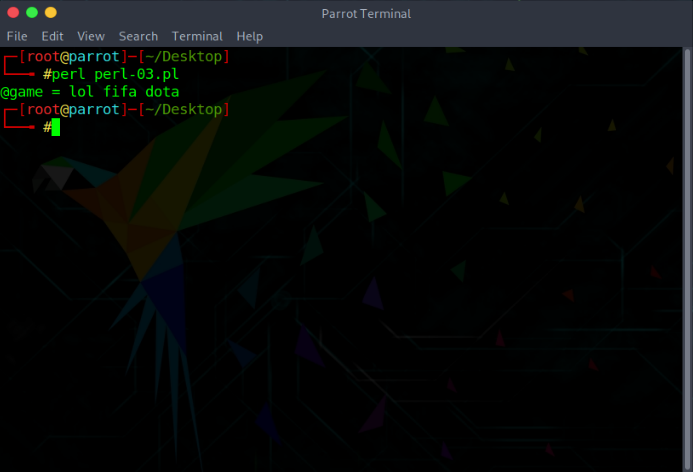Close the Parrot Terminal with red button
The height and width of the screenshot is (472, 693).
point(13,12)
